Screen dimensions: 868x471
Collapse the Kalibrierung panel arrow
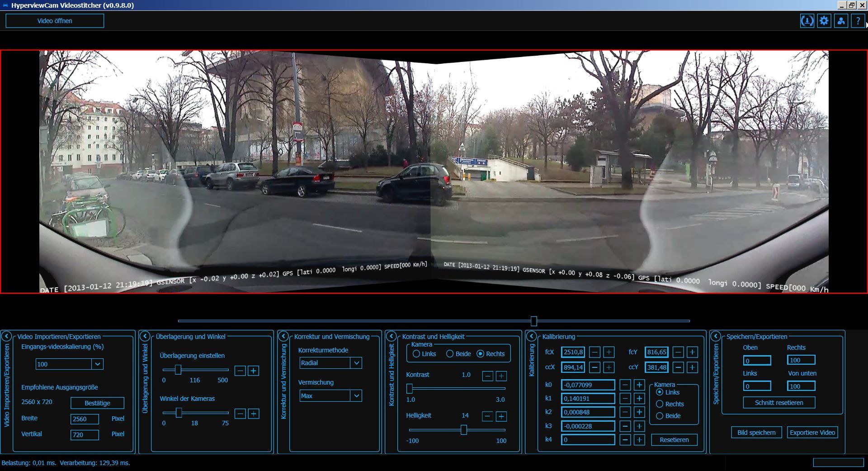coord(532,336)
